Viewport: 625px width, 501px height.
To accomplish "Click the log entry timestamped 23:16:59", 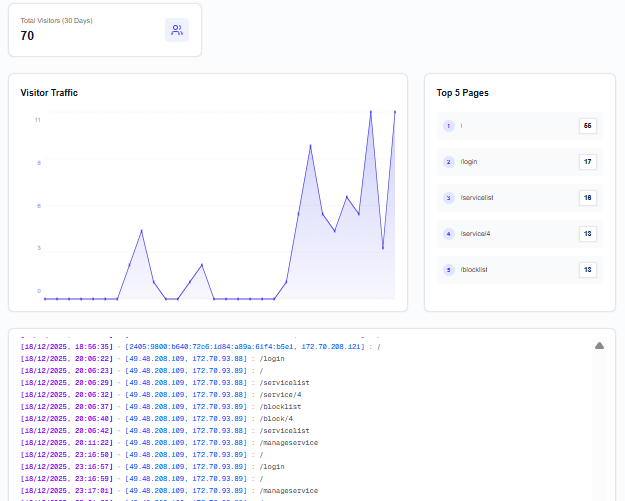I will pos(142,479).
